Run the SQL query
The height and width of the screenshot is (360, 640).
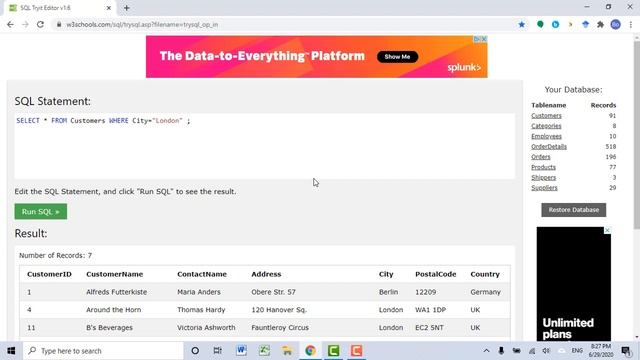[41, 211]
